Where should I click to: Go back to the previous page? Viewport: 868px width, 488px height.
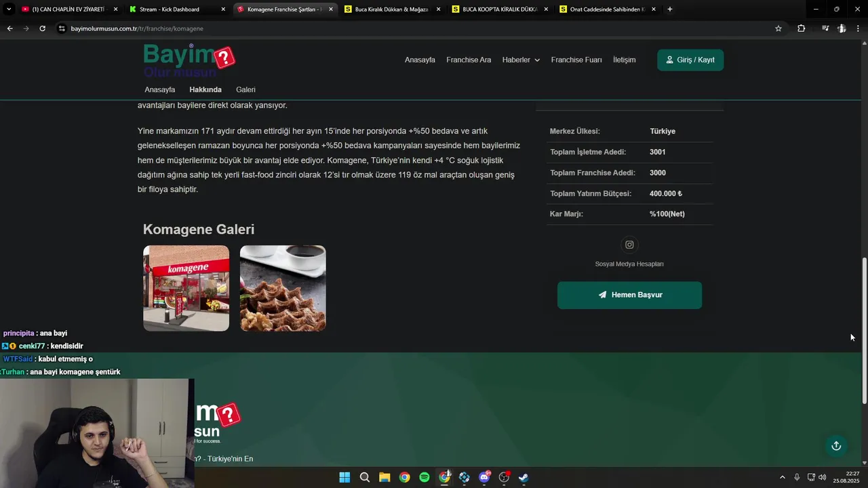point(9,28)
